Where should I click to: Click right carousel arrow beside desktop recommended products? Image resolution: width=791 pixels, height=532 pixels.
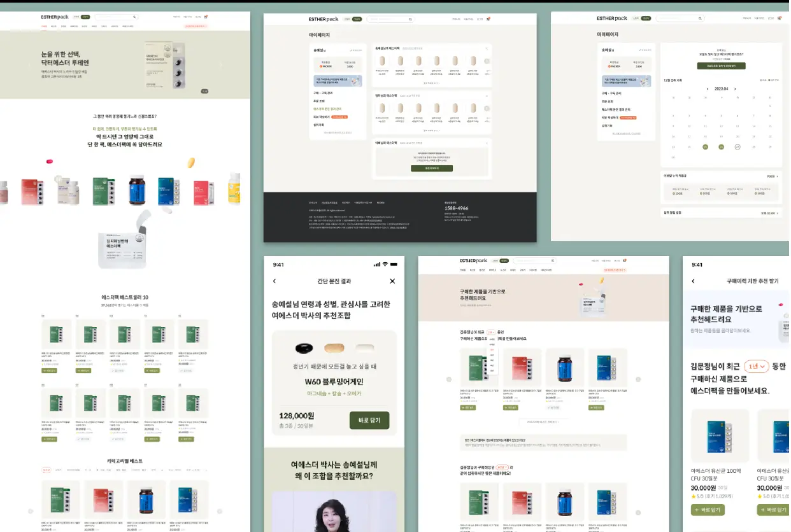(638, 379)
